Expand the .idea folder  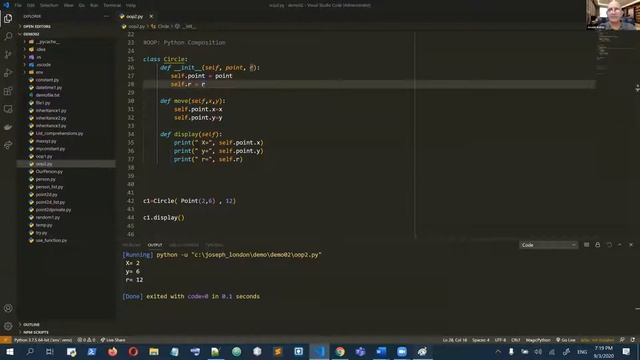pos(41,49)
